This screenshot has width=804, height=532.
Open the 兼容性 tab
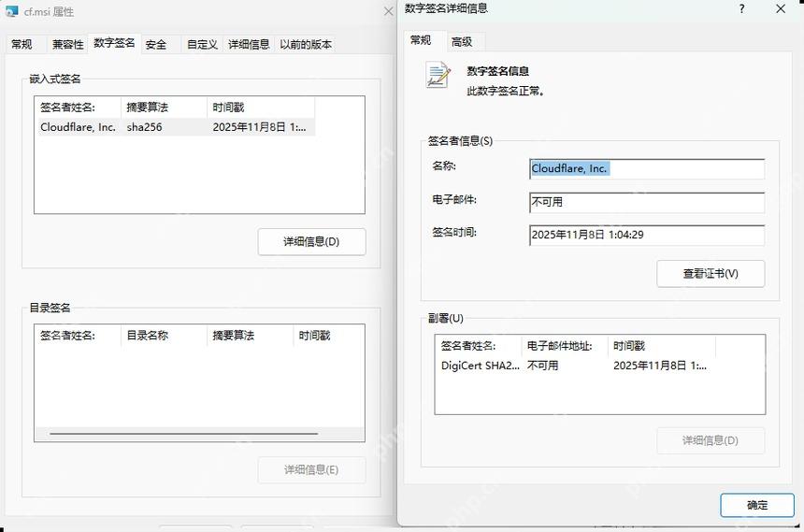[67, 44]
